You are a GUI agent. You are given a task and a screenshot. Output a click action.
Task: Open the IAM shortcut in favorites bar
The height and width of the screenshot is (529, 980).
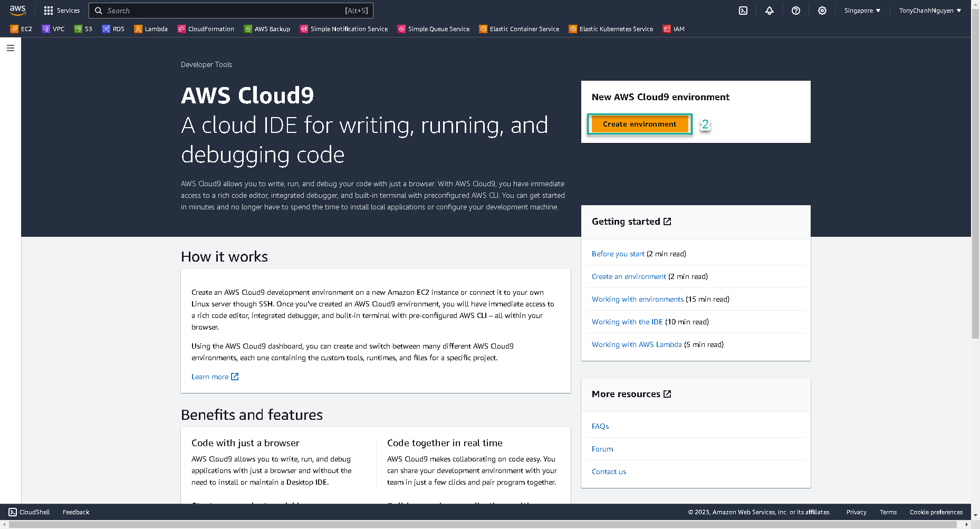pyautogui.click(x=674, y=29)
